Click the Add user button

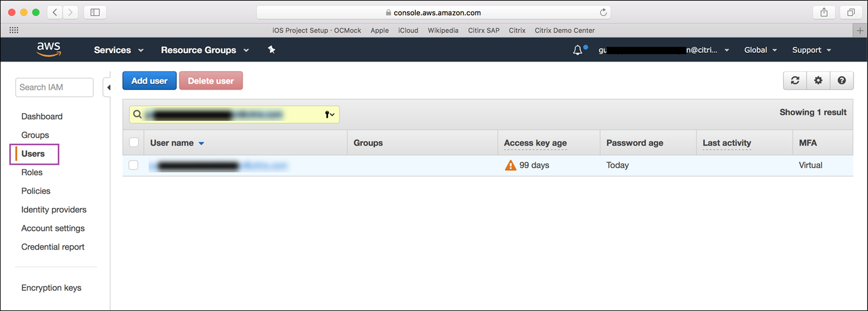[149, 81]
